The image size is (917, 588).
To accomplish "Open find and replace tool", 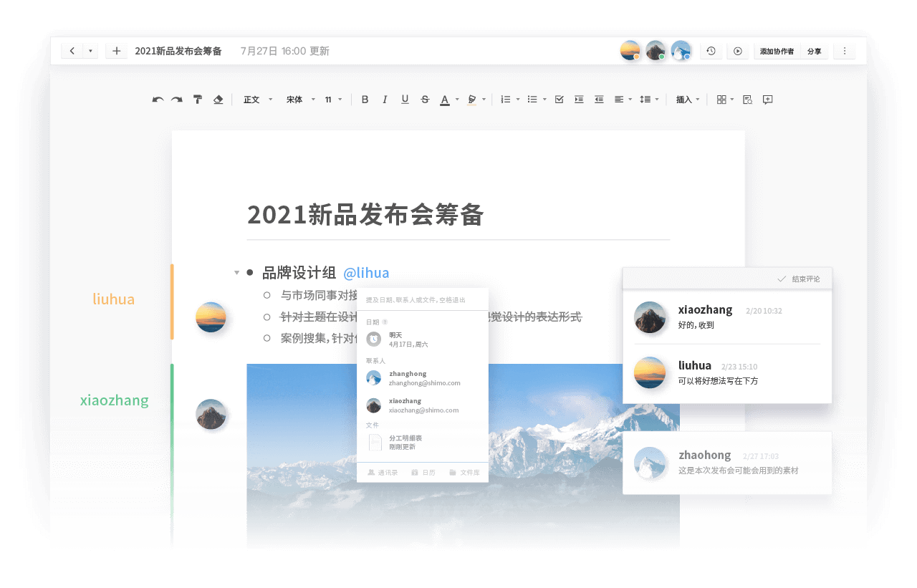I will point(747,100).
